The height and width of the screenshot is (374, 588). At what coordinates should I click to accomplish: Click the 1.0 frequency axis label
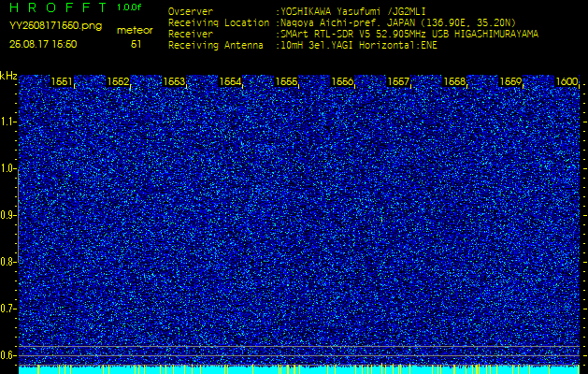[7, 168]
